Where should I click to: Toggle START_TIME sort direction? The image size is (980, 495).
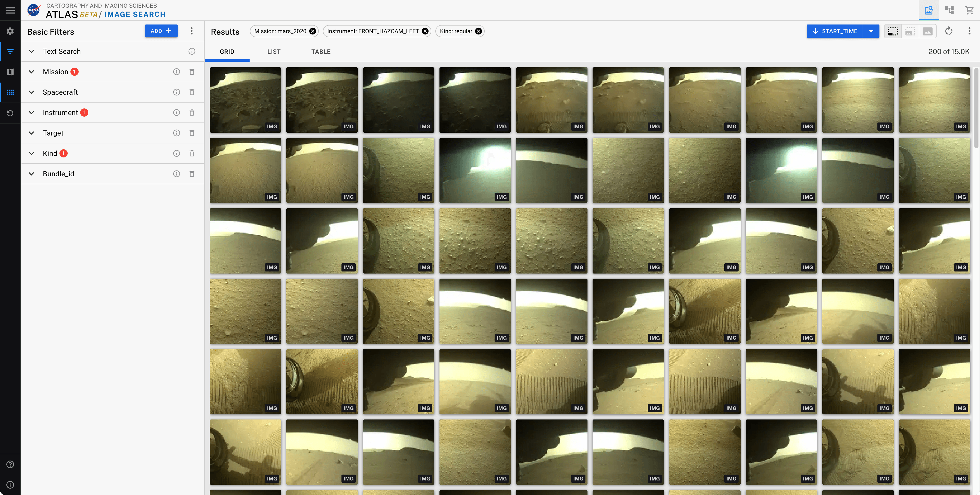(x=835, y=31)
